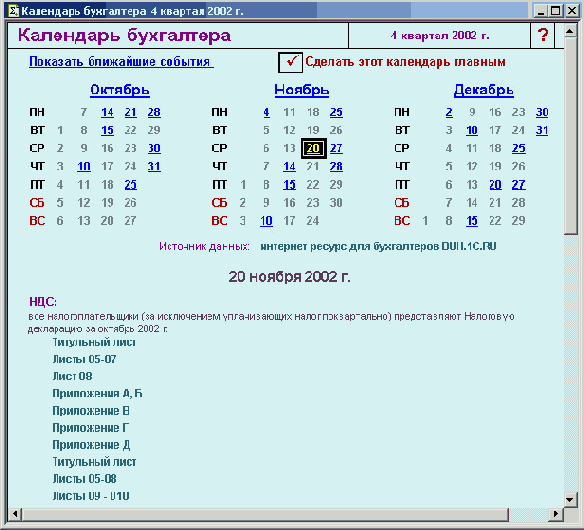The image size is (584, 530).
Task: Click the vertical scrollbar up arrow
Action: [570, 31]
